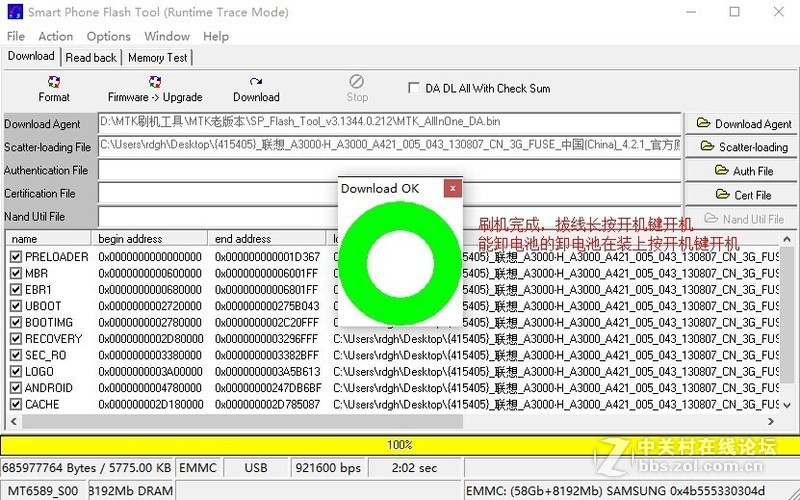The width and height of the screenshot is (800, 500).
Task: Click begin address 0x0000000000600000
Action: pyautogui.click(x=149, y=273)
